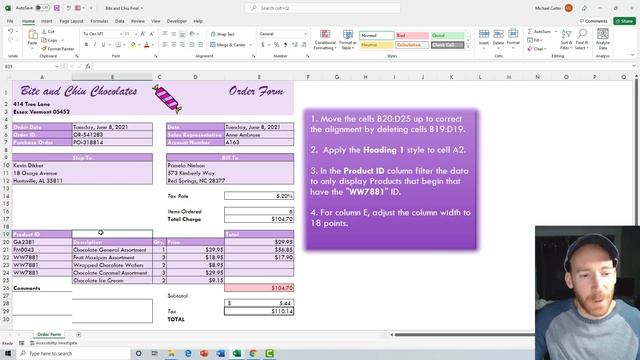
Task: Click Merge & Center
Action: [x=228, y=44]
